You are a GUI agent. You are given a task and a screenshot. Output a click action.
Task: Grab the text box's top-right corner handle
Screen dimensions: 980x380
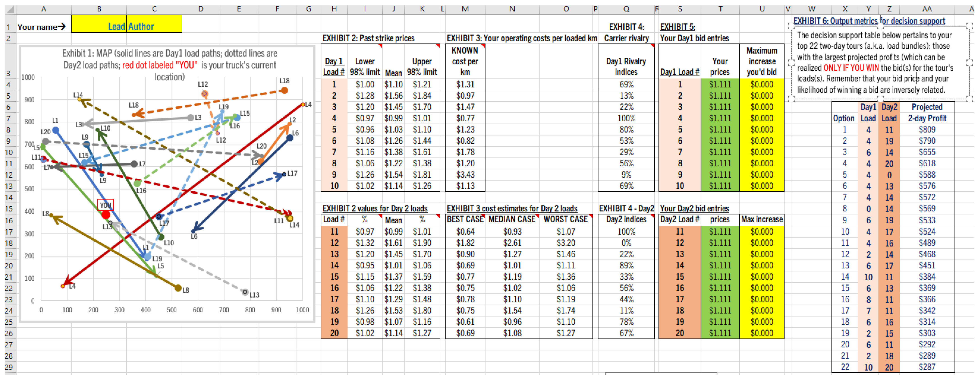(969, 26)
